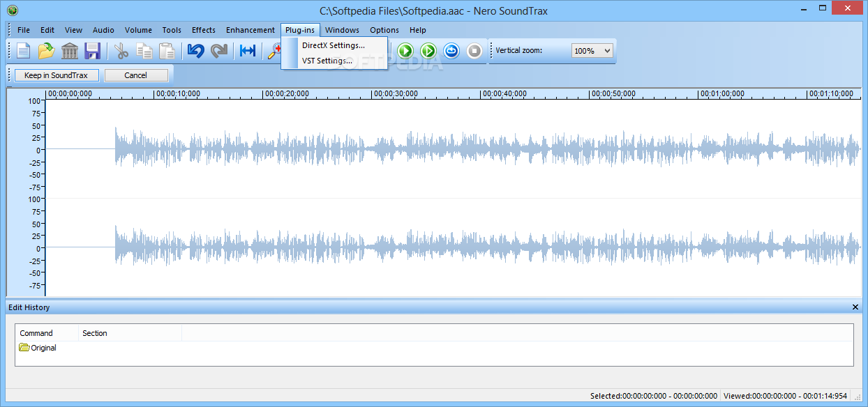
Task: Click the horizontal fit-to-width arrows icon
Action: [x=248, y=51]
